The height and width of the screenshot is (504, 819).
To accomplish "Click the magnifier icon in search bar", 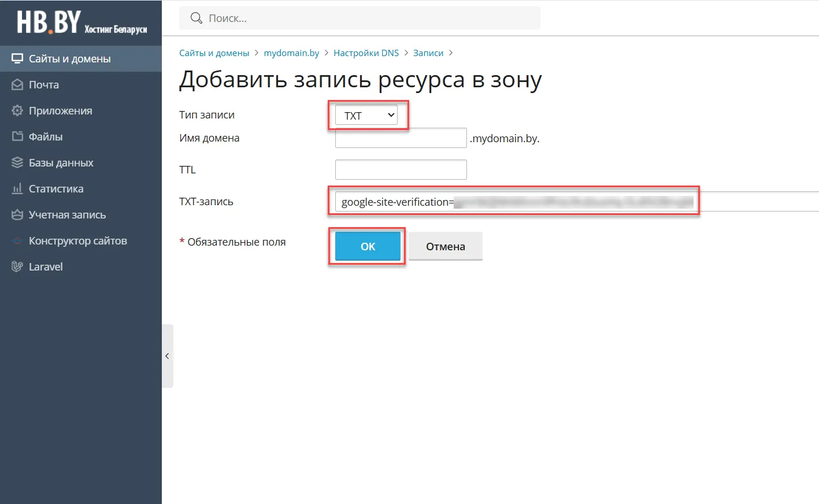I will (x=197, y=18).
